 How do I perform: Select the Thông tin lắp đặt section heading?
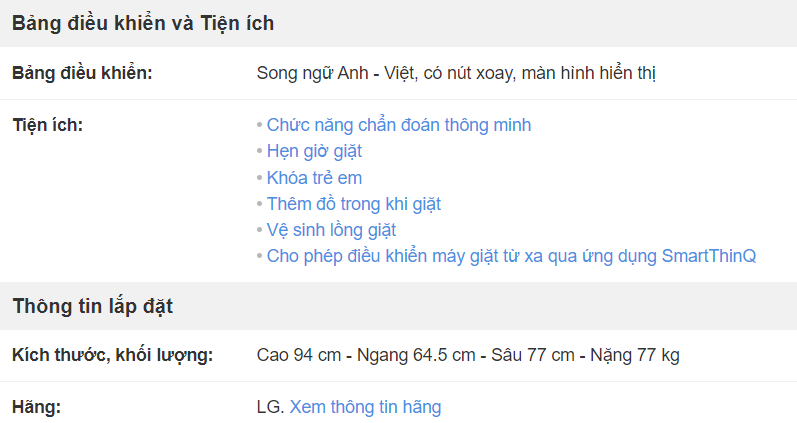point(93,306)
